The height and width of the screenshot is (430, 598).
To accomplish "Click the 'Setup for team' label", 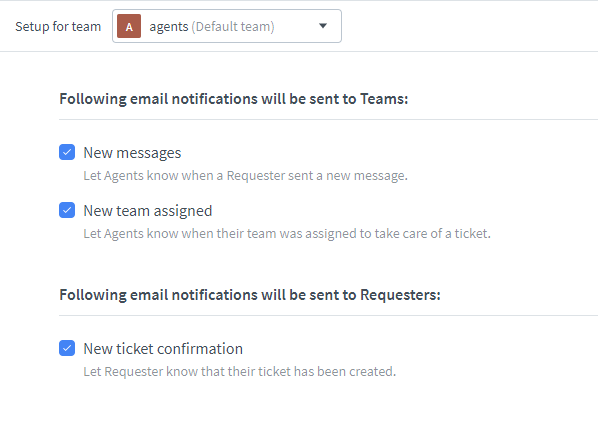I will click(x=58, y=27).
